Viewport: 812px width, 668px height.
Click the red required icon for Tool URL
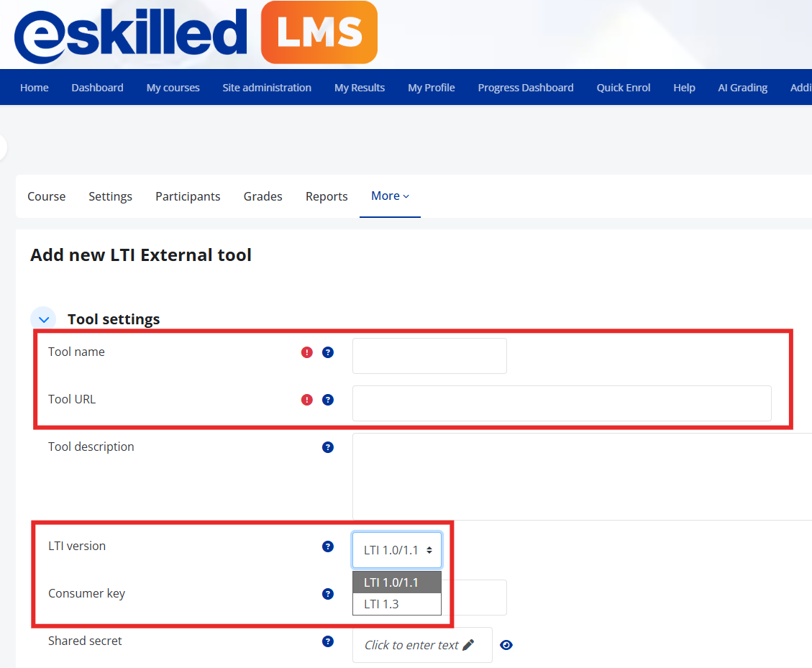click(x=307, y=400)
